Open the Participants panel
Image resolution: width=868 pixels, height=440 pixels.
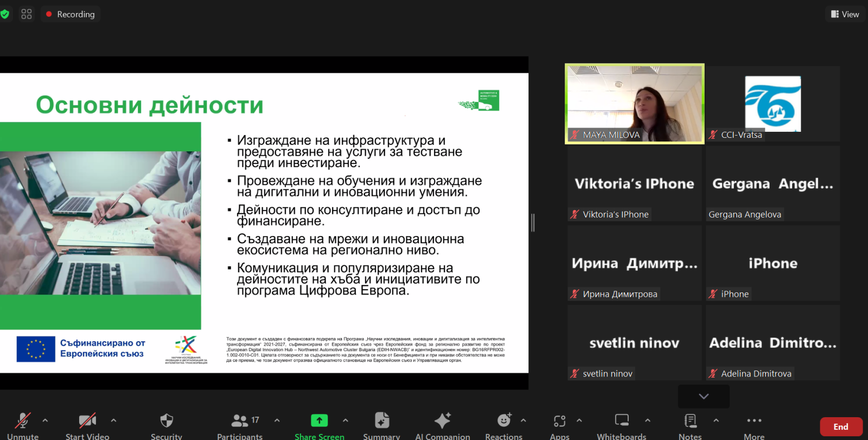point(240,421)
